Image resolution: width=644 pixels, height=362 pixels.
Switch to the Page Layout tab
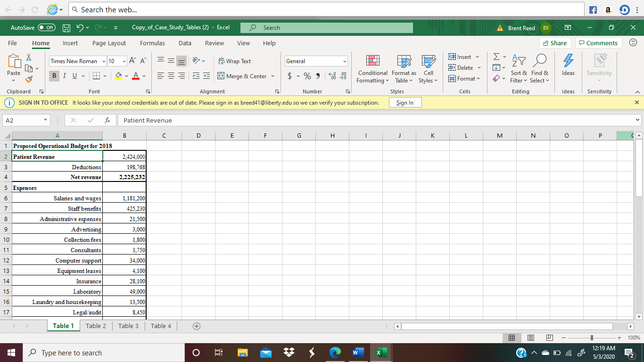(x=109, y=43)
